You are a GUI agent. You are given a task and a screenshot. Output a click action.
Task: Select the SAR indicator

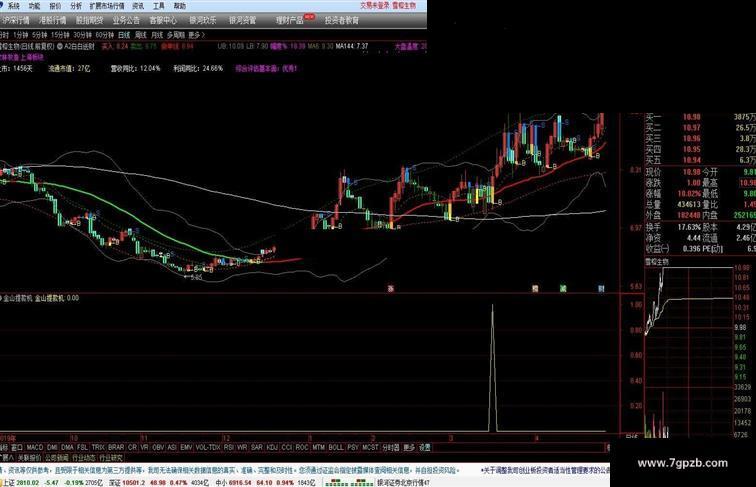256,447
